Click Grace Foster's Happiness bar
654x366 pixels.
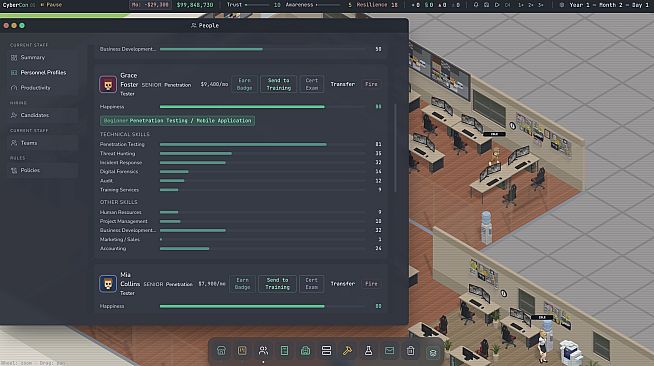[263, 107]
